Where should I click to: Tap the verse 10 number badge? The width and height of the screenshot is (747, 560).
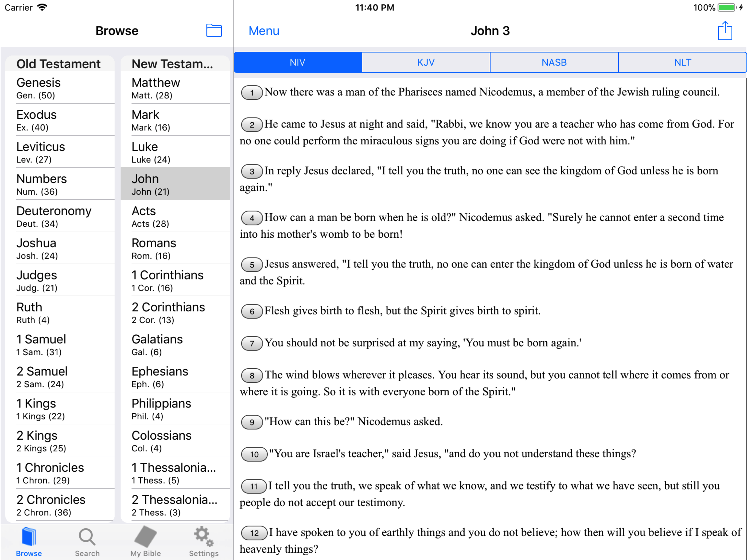point(254,454)
